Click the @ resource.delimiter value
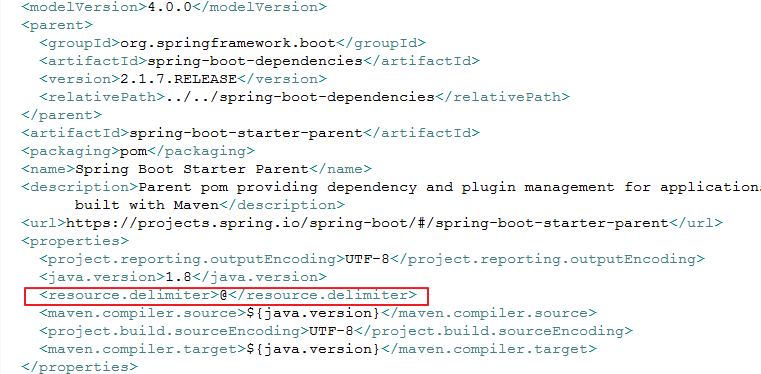761x374 pixels. 223,294
